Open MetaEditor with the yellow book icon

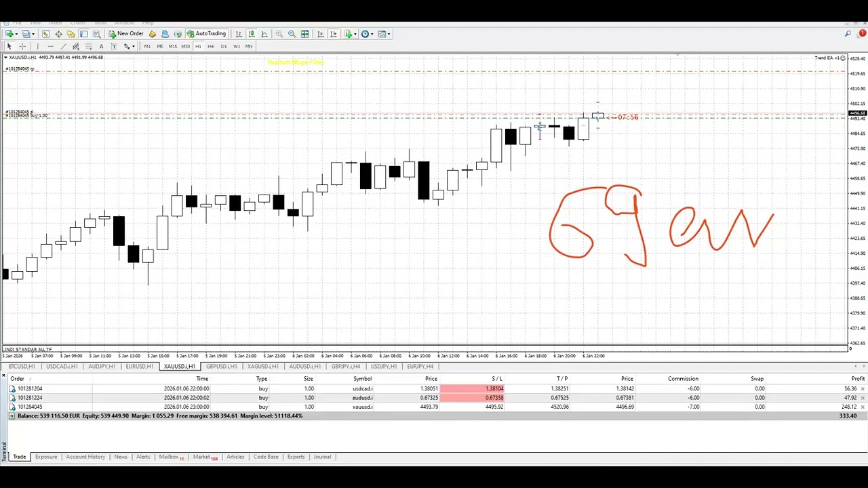click(152, 34)
